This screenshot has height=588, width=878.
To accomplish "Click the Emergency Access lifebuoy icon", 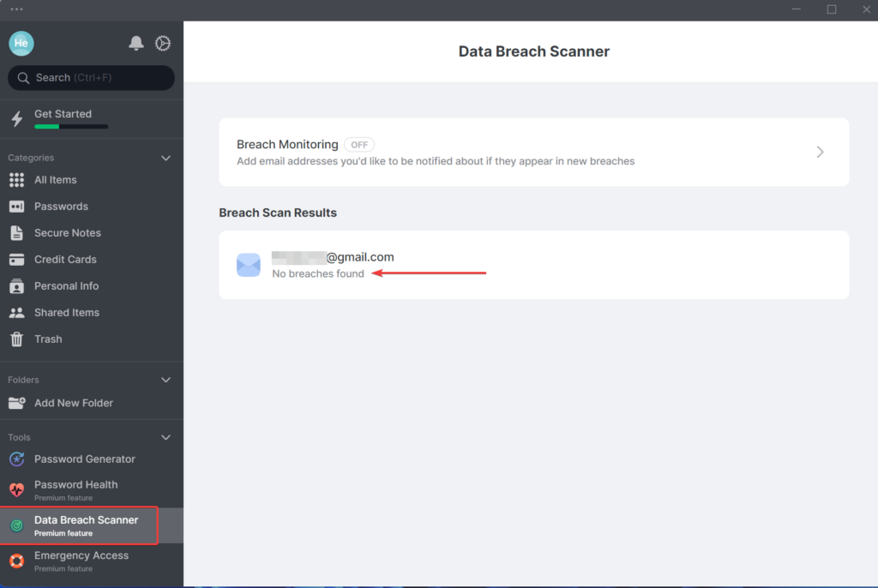I will [x=17, y=561].
